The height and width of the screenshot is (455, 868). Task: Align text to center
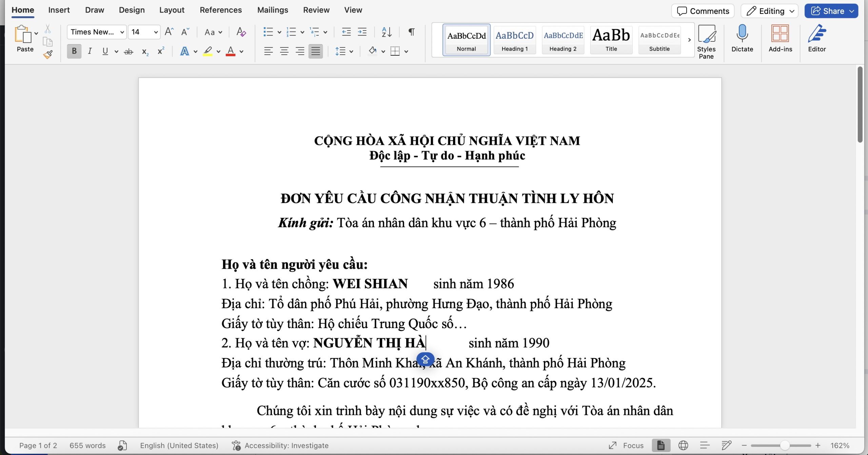[x=284, y=51]
